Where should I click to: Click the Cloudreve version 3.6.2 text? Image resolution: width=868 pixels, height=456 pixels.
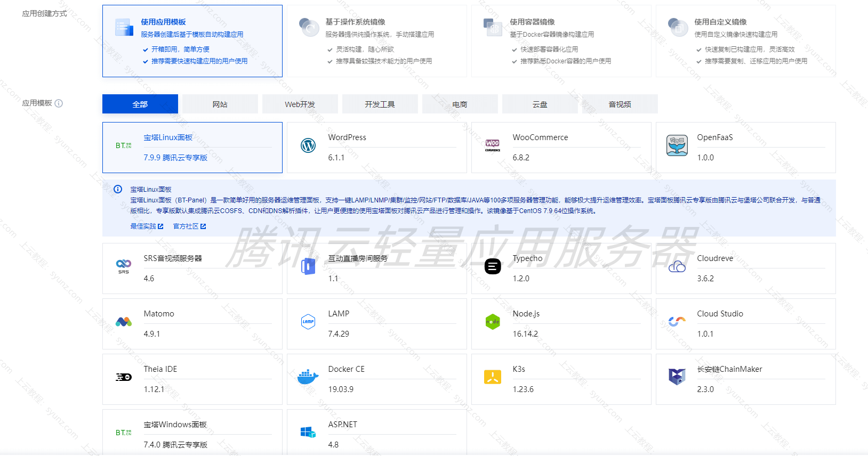pyautogui.click(x=705, y=279)
